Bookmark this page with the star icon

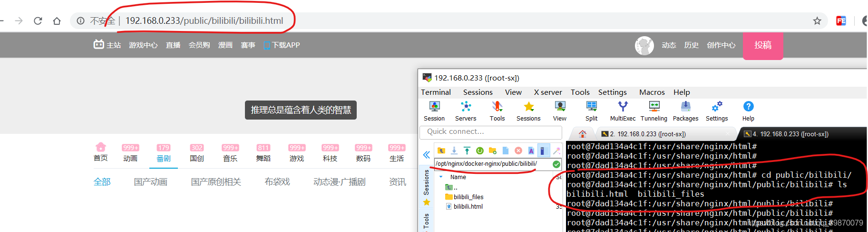817,20
